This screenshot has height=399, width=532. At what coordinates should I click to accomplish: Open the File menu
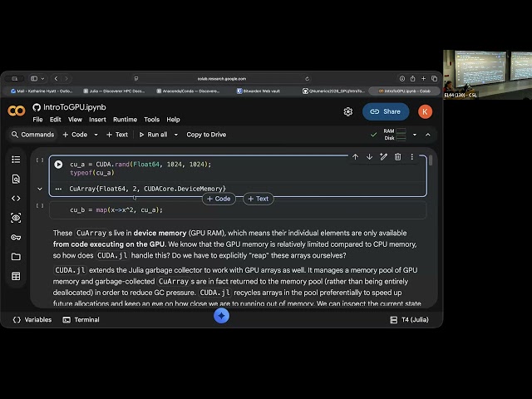(37, 120)
